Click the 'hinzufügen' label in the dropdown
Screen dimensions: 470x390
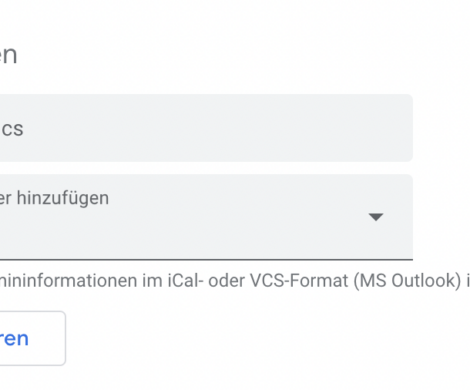pos(63,198)
